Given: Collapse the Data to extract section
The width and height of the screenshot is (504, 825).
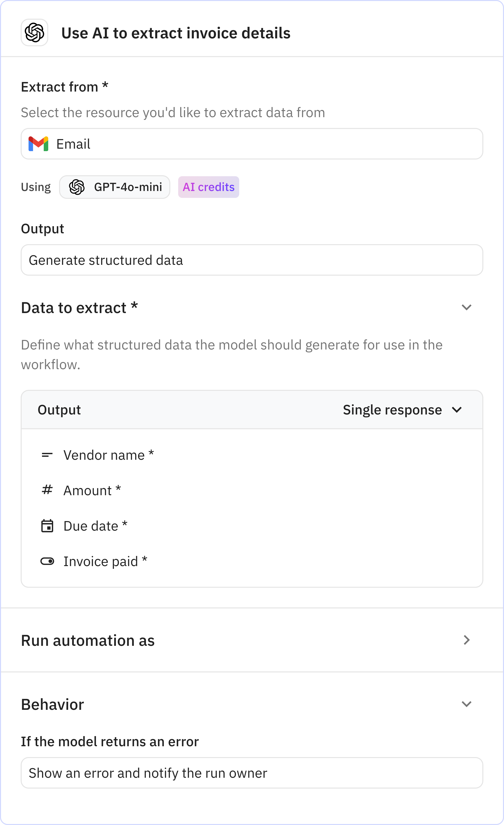Looking at the screenshot, I should click(x=467, y=307).
